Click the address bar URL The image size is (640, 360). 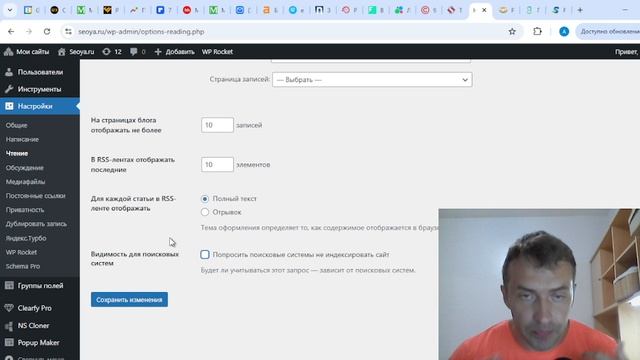141,31
